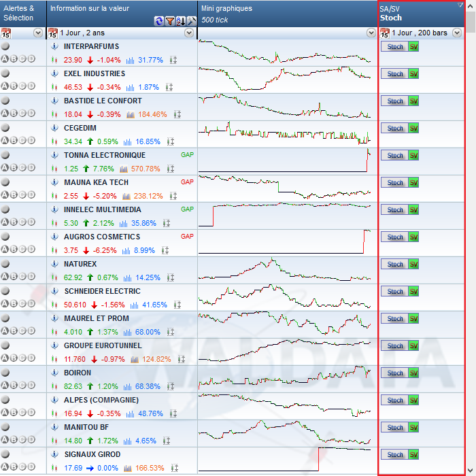Open the NATUREX mini chart
Image resolution: width=476 pixels, height=476 pixels.
pyautogui.click(x=284, y=270)
